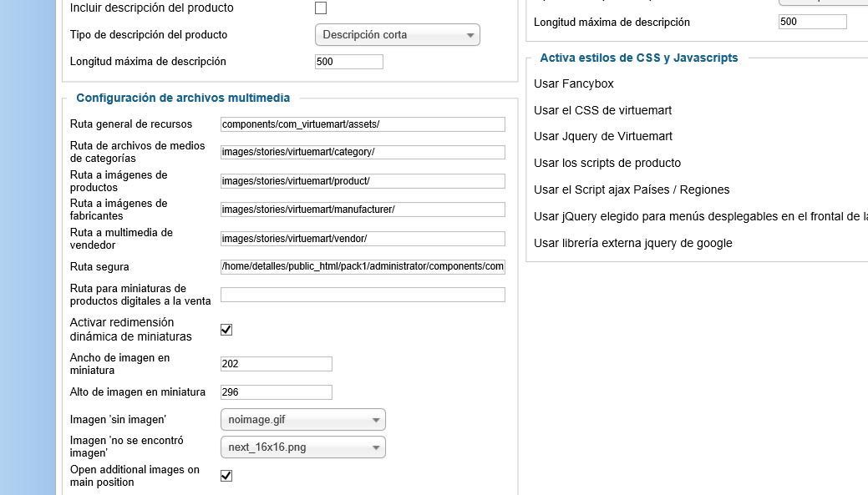
Task: Check 'Incluir descripción del producto' checkbox
Action: 321,8
